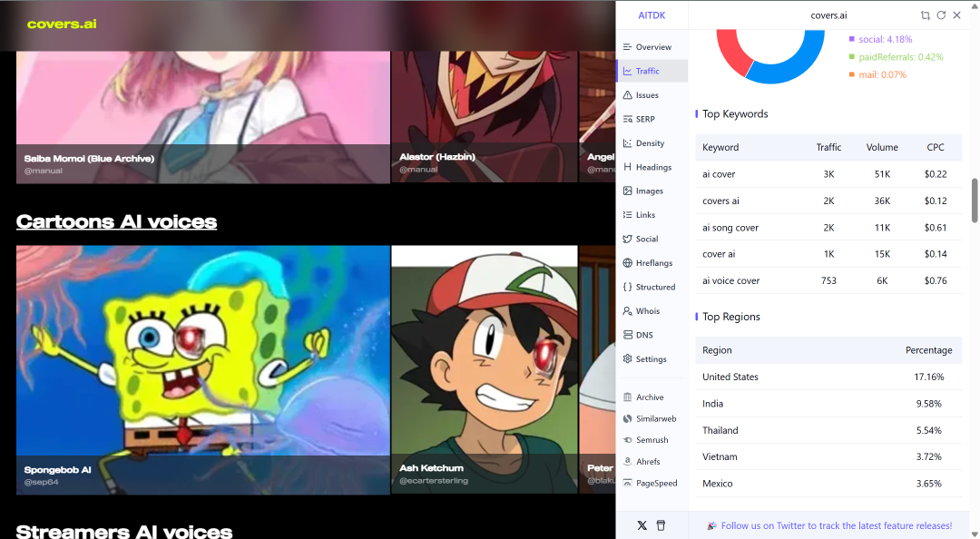980x539 pixels.
Task: Click the covers.ai site logo
Action: [x=62, y=24]
